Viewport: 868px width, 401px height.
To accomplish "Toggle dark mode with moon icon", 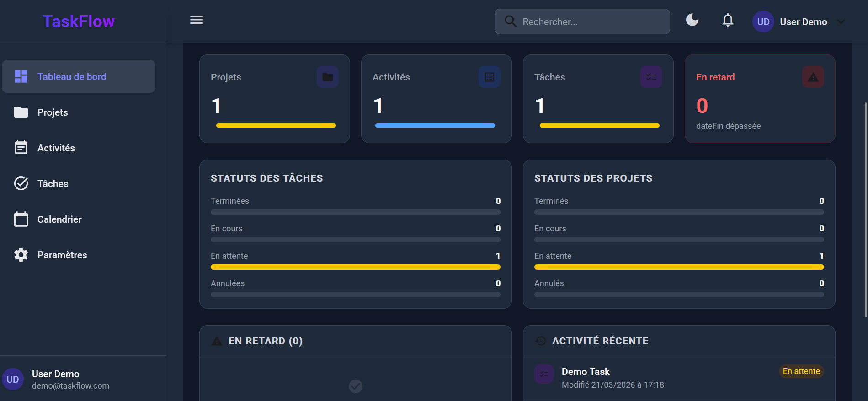I will (692, 20).
